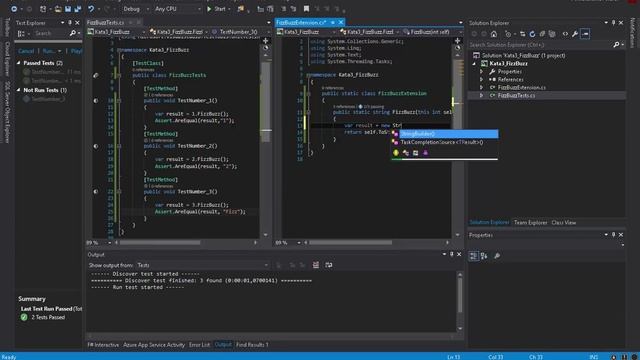Pin the Properties panel

click(x=613, y=235)
